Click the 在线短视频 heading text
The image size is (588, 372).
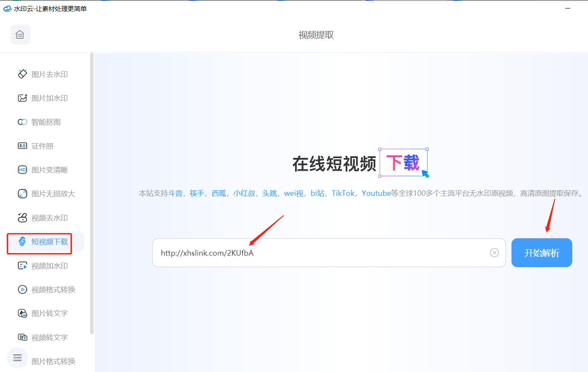click(x=334, y=164)
